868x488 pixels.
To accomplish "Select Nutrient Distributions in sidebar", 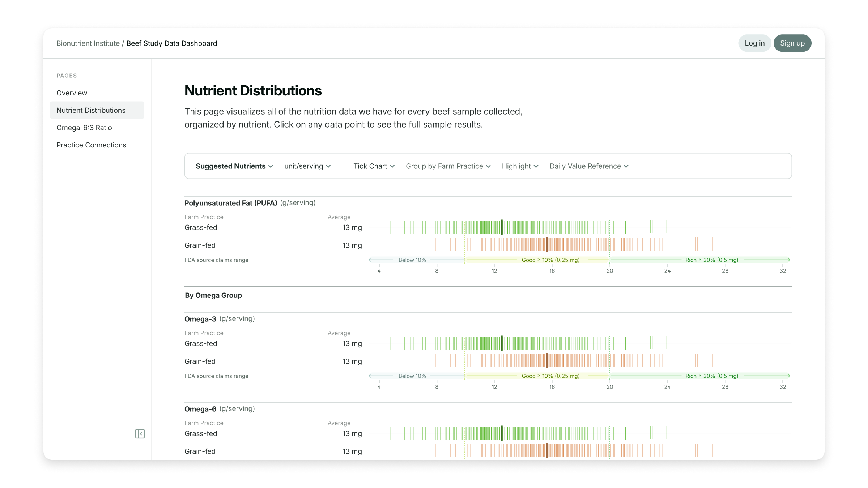I will click(91, 110).
